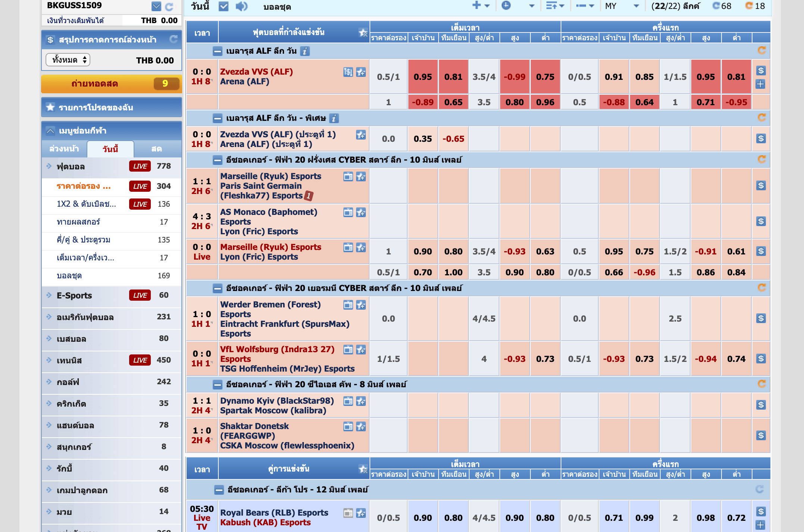
Task: Switch to the ล่วงหน้า tab
Action: 64,149
